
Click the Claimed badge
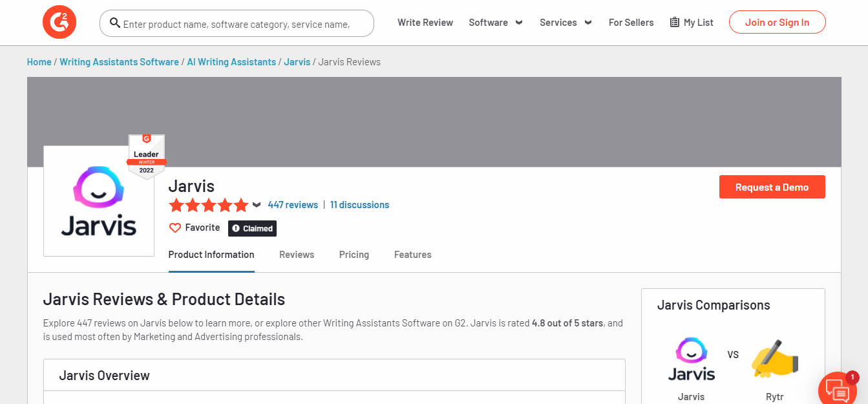(x=252, y=228)
